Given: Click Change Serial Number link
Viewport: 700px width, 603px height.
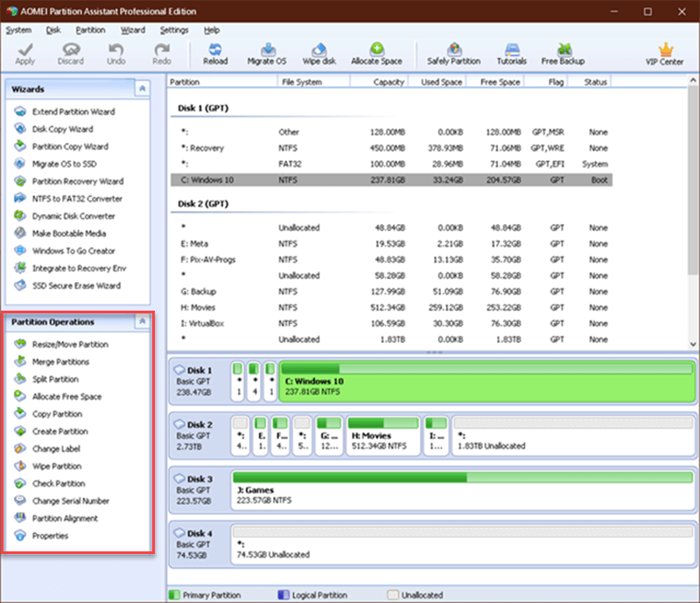Looking at the screenshot, I should [71, 501].
